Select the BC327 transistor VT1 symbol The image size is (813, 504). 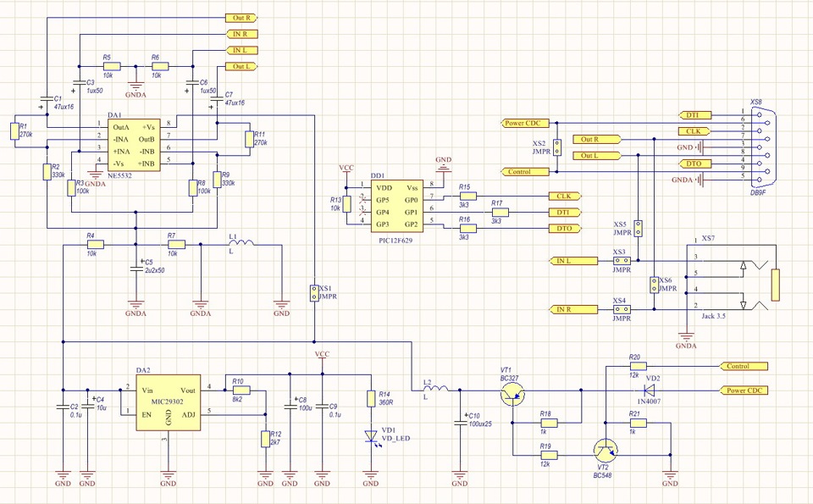coord(512,395)
